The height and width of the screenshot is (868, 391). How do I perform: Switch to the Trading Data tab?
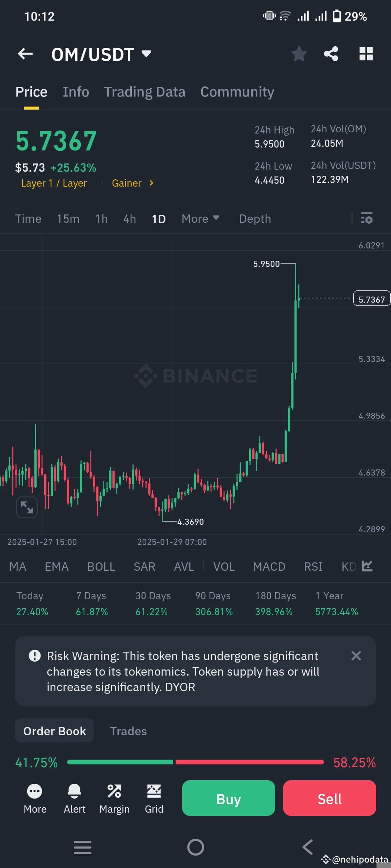(x=145, y=92)
